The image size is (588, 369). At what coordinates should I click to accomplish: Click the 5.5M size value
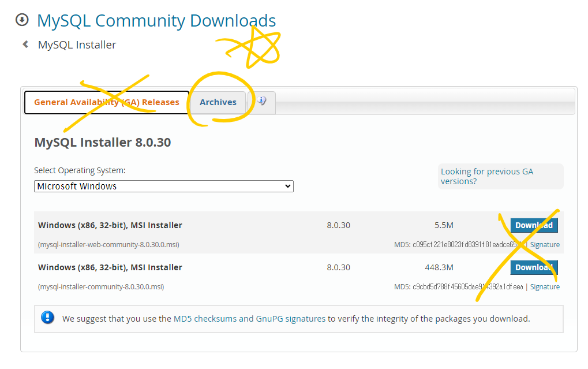tap(444, 225)
